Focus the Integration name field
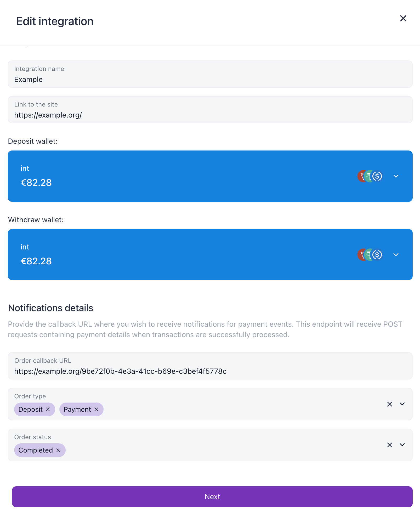Screen dimensions: 420x513 coord(210,74)
